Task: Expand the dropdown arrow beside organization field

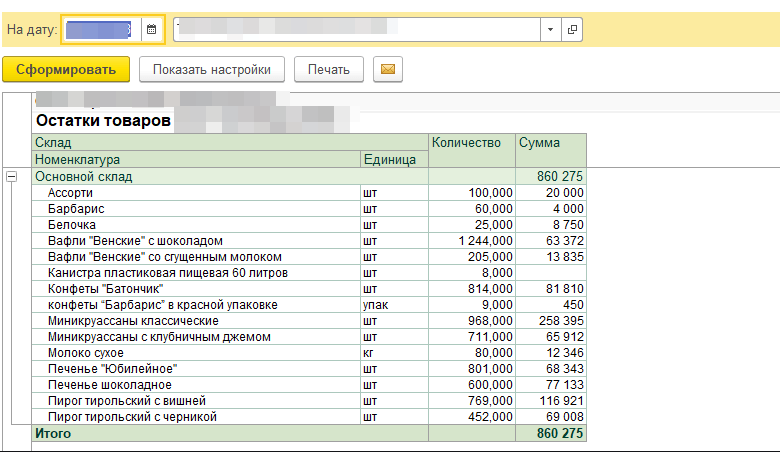Action: [x=551, y=29]
